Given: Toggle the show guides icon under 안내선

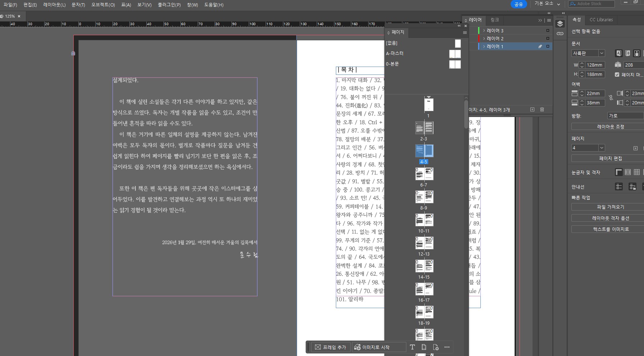Looking at the screenshot, I should click(x=619, y=186).
